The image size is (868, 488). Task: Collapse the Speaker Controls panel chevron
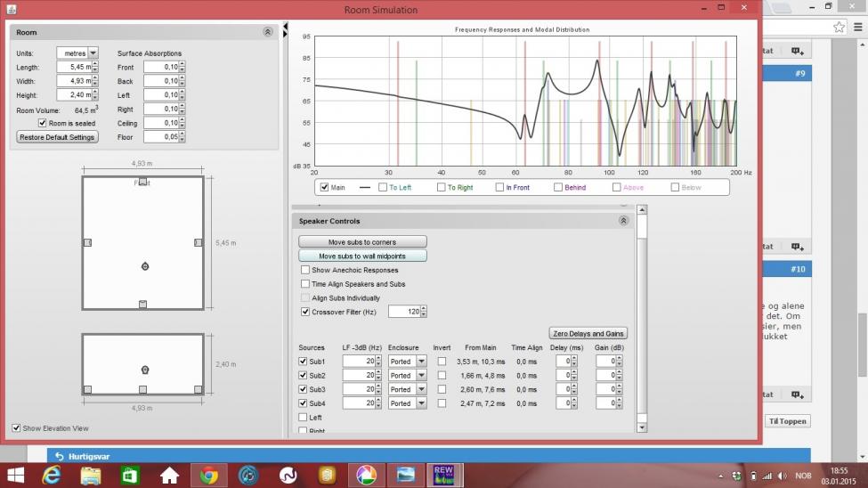[623, 221]
